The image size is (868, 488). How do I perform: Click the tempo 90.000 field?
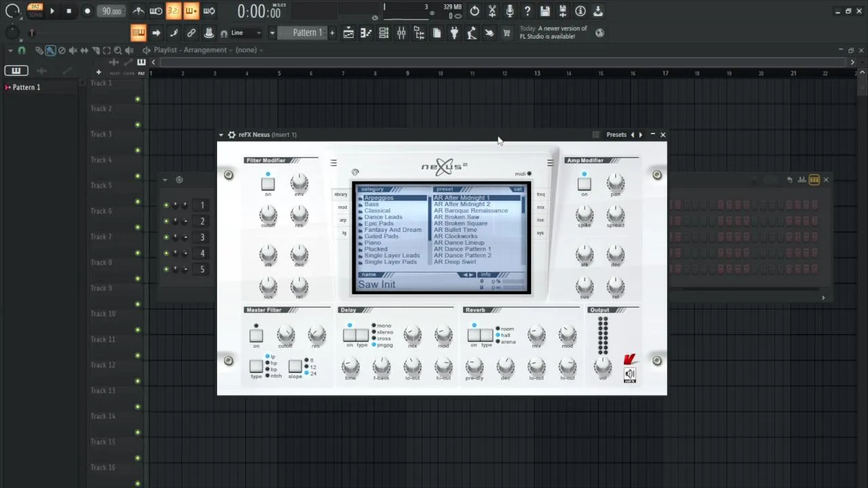(x=112, y=11)
